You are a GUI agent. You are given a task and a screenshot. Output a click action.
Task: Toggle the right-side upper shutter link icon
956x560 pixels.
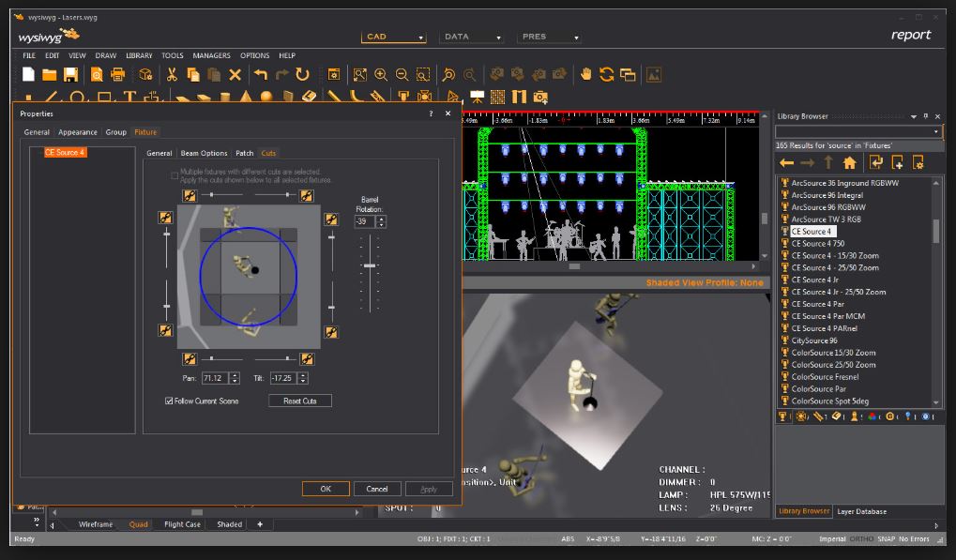coord(331,219)
